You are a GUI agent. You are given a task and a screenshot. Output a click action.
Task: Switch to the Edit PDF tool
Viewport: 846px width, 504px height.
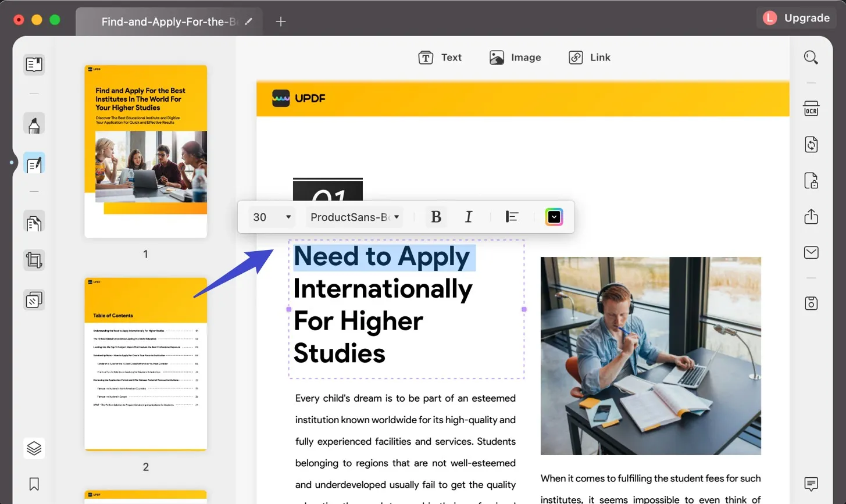(x=34, y=163)
